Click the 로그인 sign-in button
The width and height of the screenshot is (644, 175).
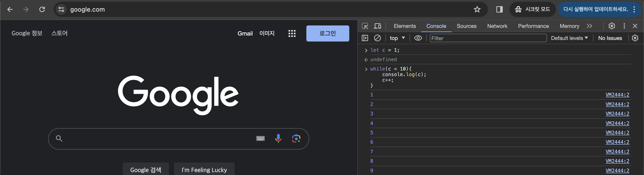click(328, 33)
